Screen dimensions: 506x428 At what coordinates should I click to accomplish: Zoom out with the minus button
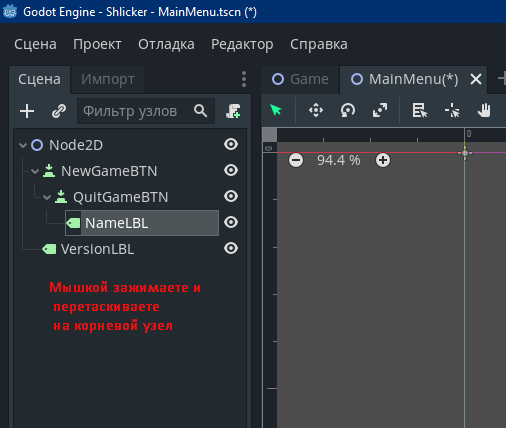click(x=296, y=160)
